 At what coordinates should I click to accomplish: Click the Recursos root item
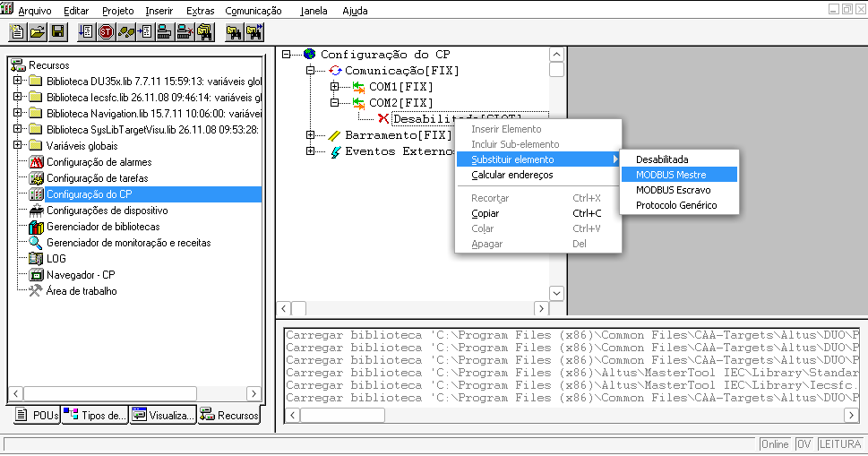[x=48, y=65]
